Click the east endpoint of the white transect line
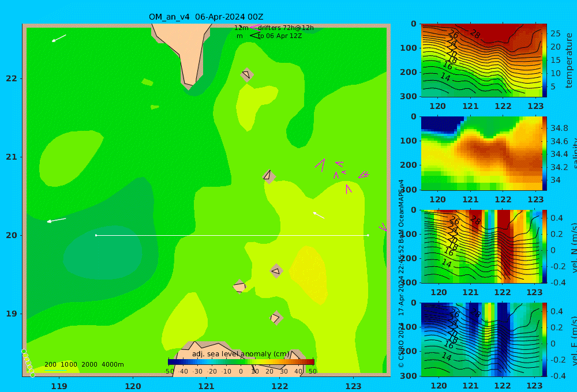This screenshot has width=577, height=392. 368,235
